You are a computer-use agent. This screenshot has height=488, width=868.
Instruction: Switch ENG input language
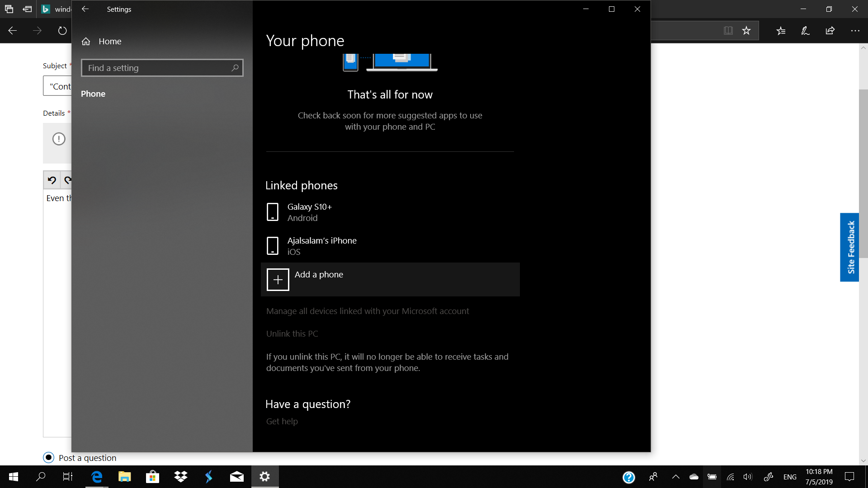(x=790, y=477)
